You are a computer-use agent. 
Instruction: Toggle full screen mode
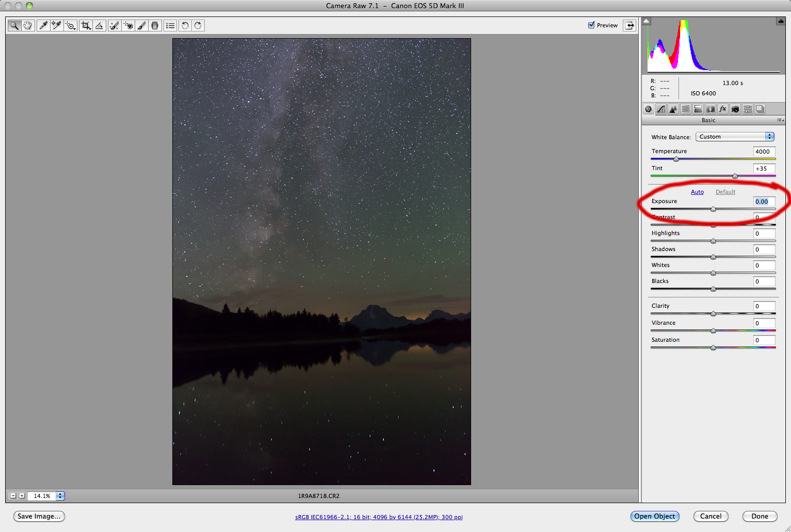[x=629, y=25]
